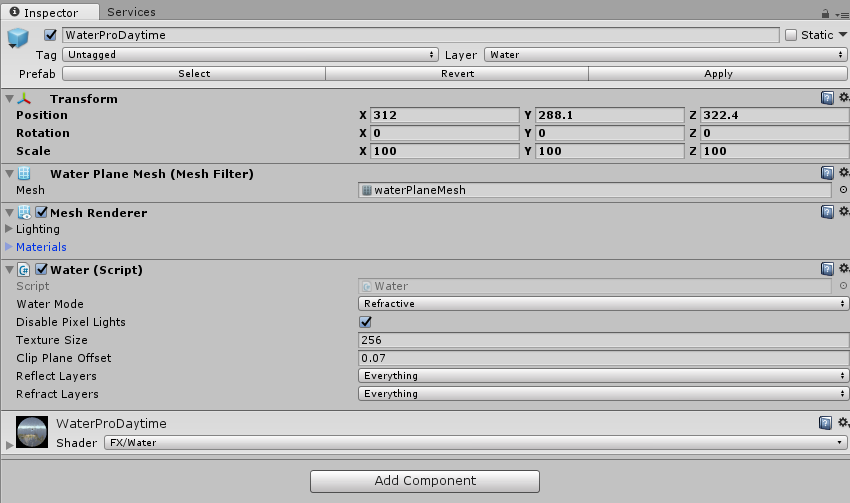This screenshot has width=850, height=503.
Task: Open the Inspector panel options menu
Action: [842, 15]
